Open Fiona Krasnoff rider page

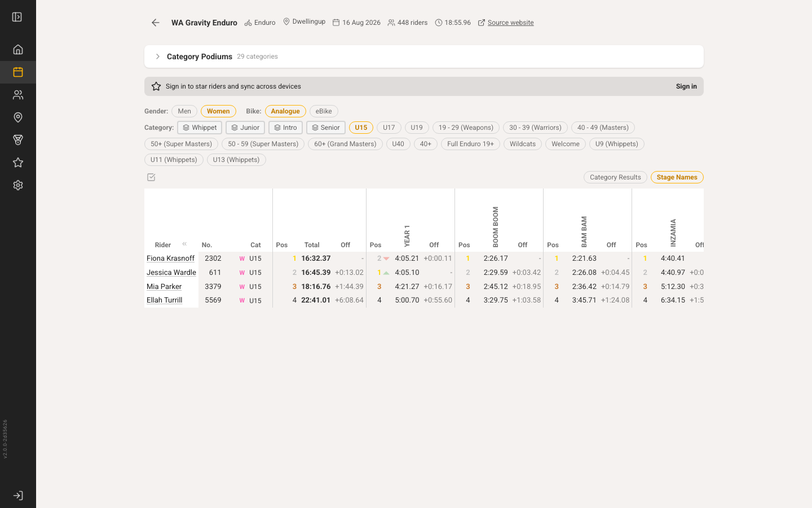coord(170,259)
